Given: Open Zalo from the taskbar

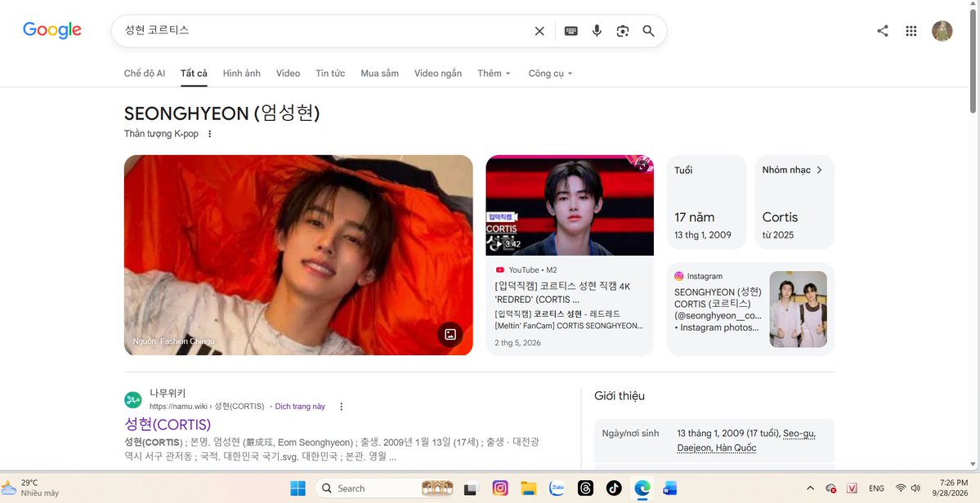Looking at the screenshot, I should [557, 488].
